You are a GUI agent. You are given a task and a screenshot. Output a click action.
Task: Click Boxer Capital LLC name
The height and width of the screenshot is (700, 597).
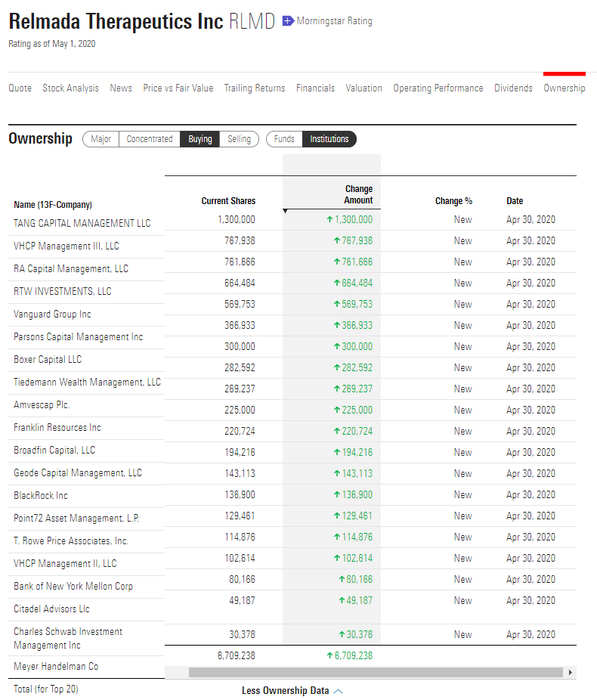48,359
